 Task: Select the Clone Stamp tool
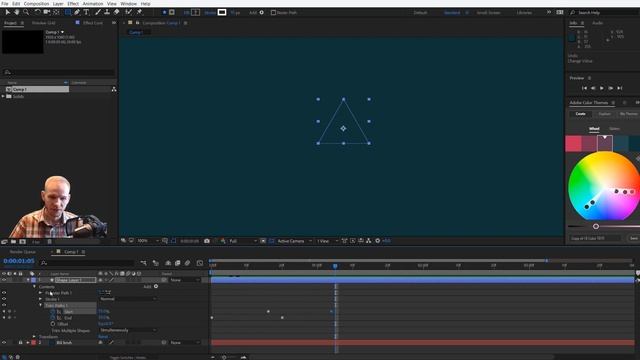(x=107, y=12)
